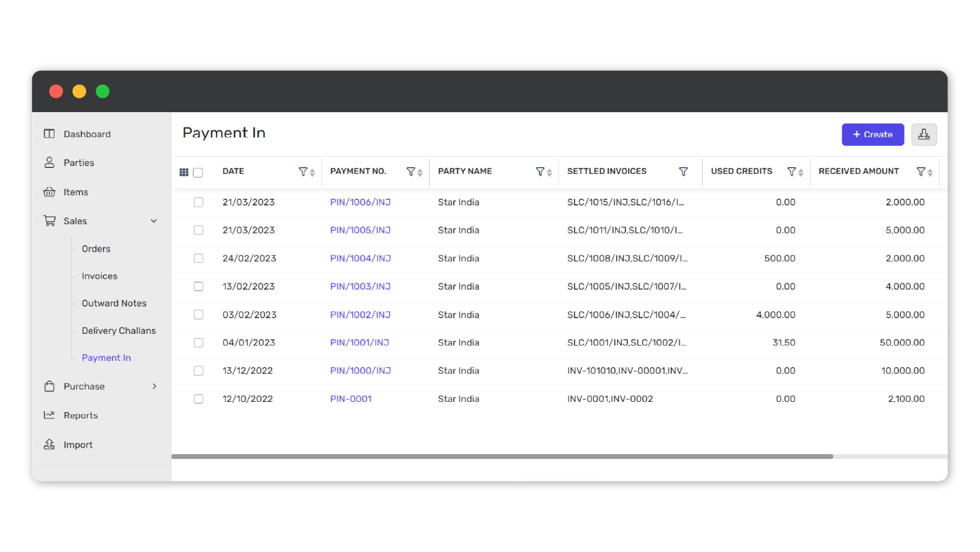The image size is (980, 552).
Task: Check the row for PIN-0001
Action: (198, 399)
